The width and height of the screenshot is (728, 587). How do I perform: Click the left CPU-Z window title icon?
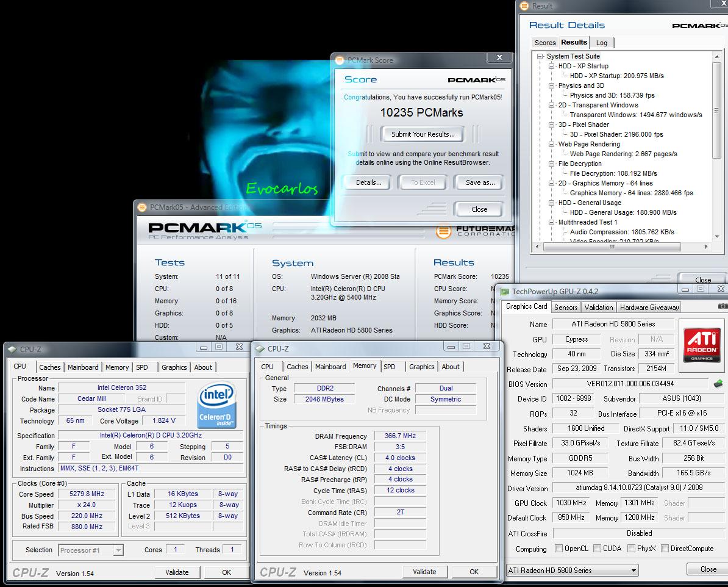coord(12,349)
